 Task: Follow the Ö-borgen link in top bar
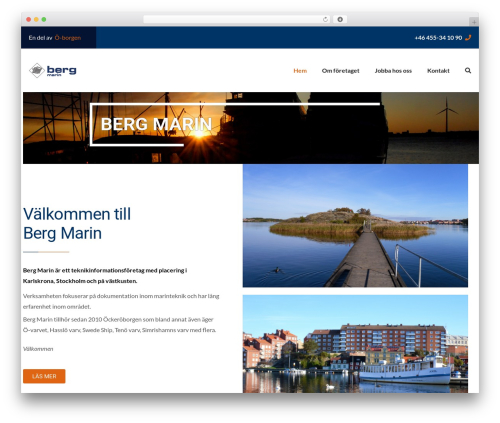pyautogui.click(x=68, y=38)
